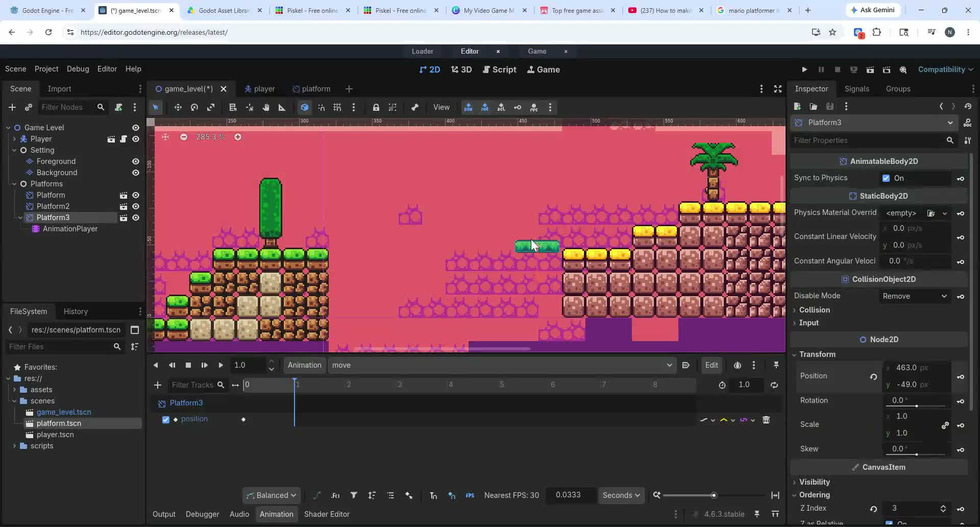Open Platform3 scene in editor icon
Image resolution: width=980 pixels, height=527 pixels.
123,218
